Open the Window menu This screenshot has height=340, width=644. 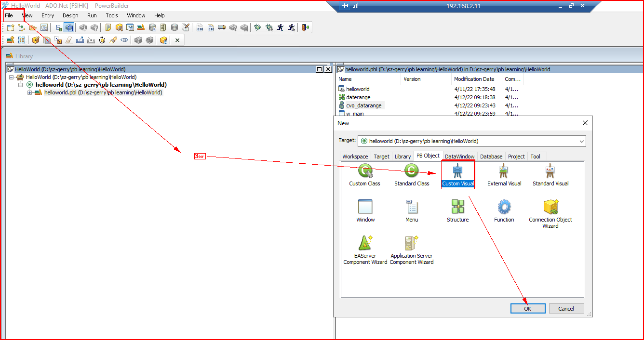pyautogui.click(x=136, y=15)
